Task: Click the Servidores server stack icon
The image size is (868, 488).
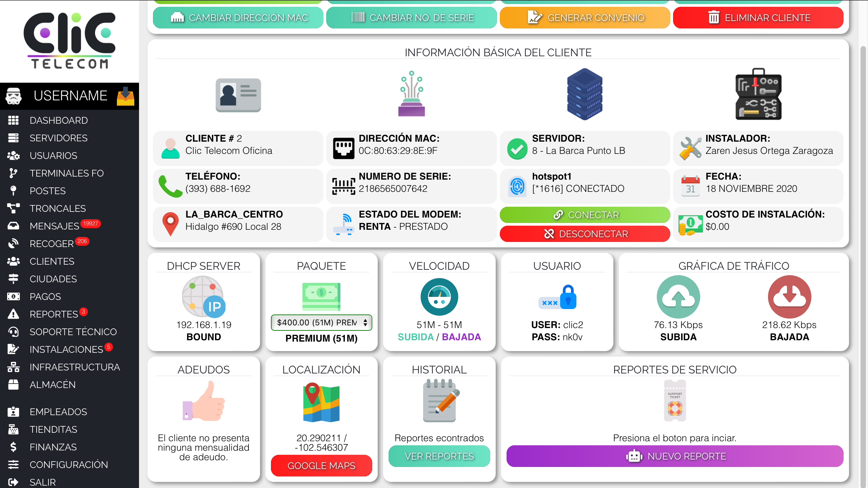Action: (x=13, y=138)
